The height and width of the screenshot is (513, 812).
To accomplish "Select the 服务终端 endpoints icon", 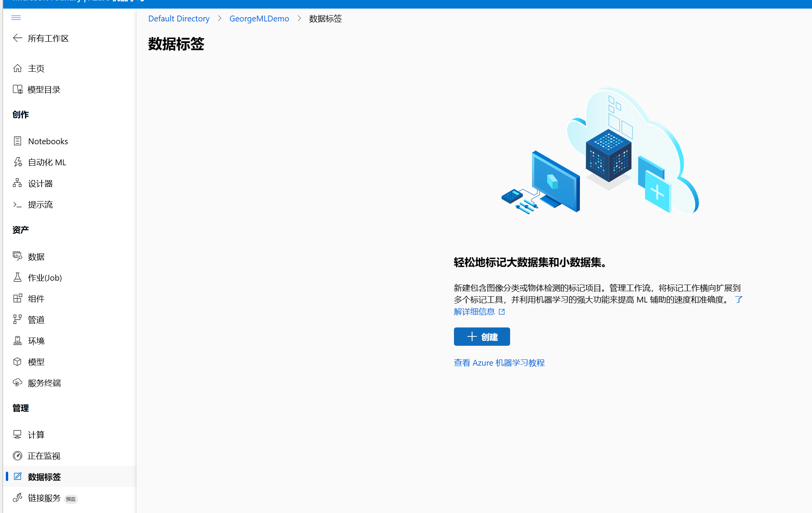I will (17, 382).
